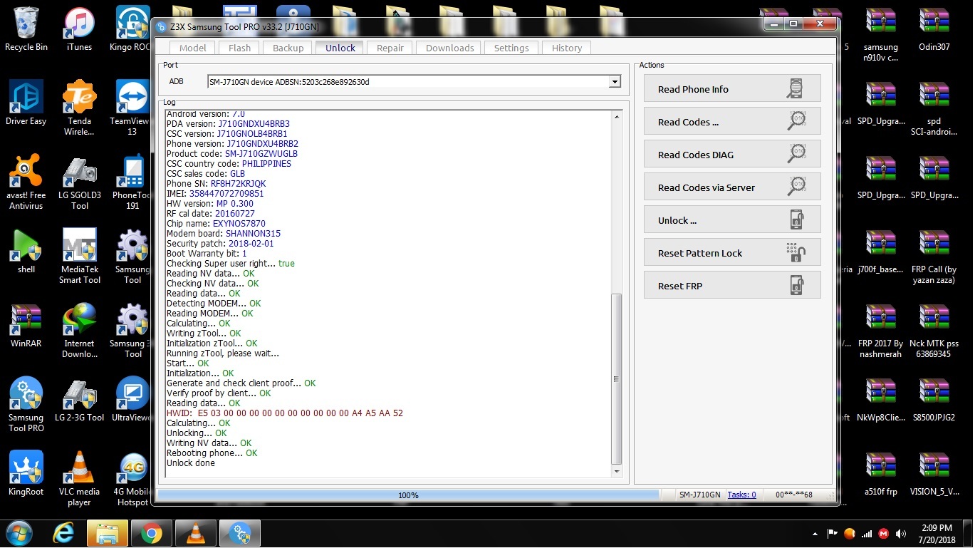Open FRP 2017 By nashmerah archive

point(881,331)
